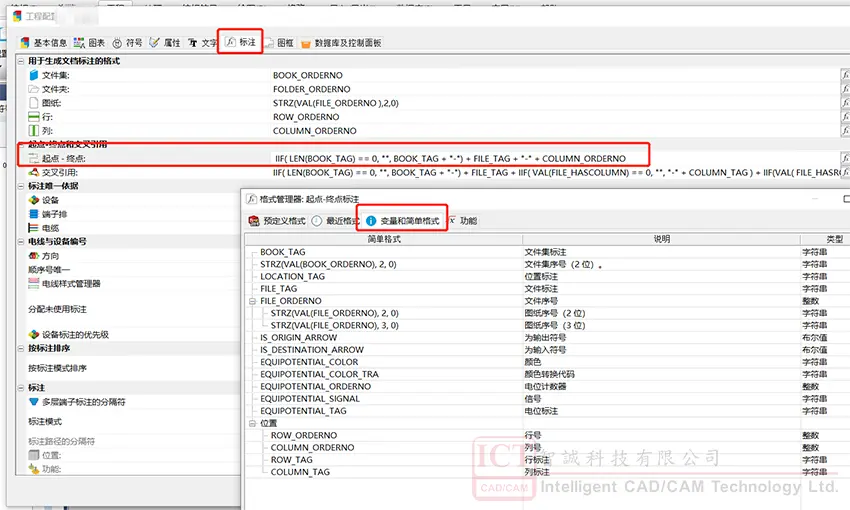Viewport: 850px width, 510px height.
Task: Select the 标注 tab
Action: 241,42
